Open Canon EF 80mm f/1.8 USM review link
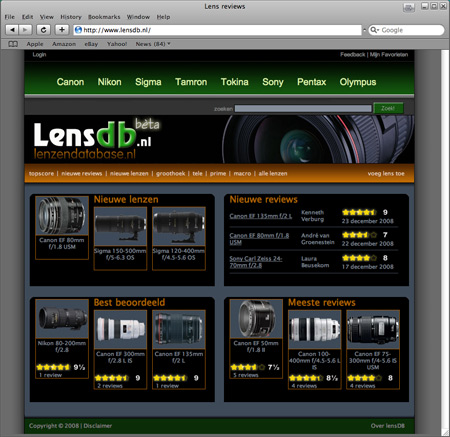This screenshot has height=437, width=450. [x=259, y=239]
